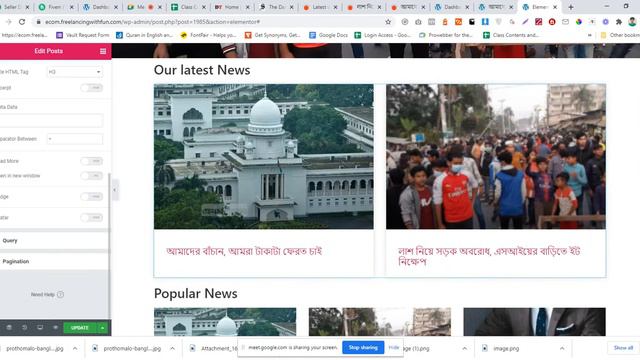
Task: Select the Our latest News heading
Action: pyautogui.click(x=202, y=70)
